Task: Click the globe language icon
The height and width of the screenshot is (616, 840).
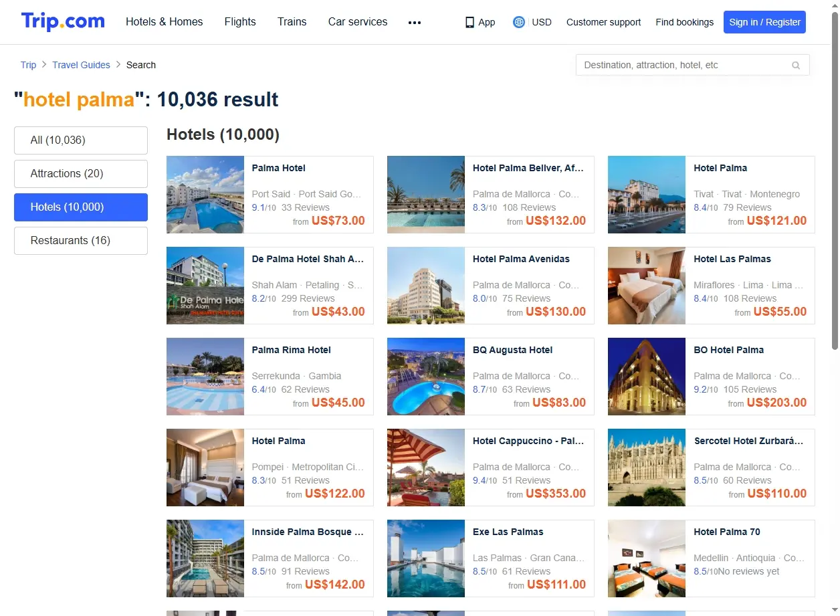Action: (519, 22)
